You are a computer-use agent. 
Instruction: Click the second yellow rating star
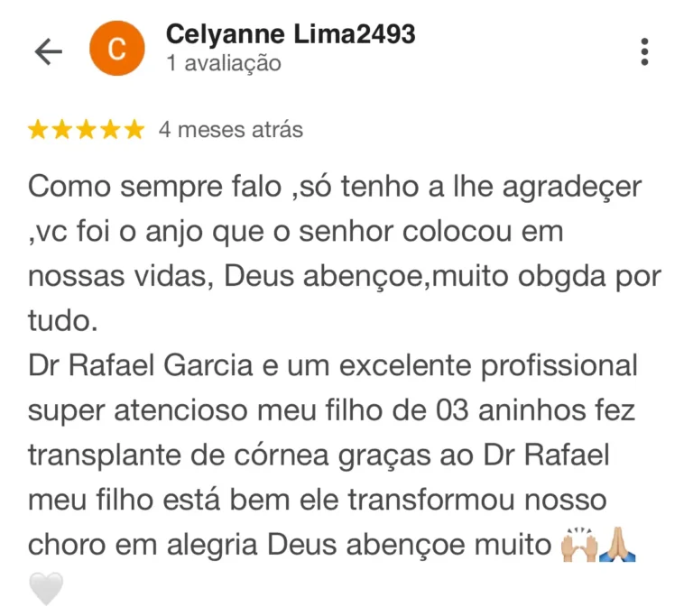click(x=62, y=130)
